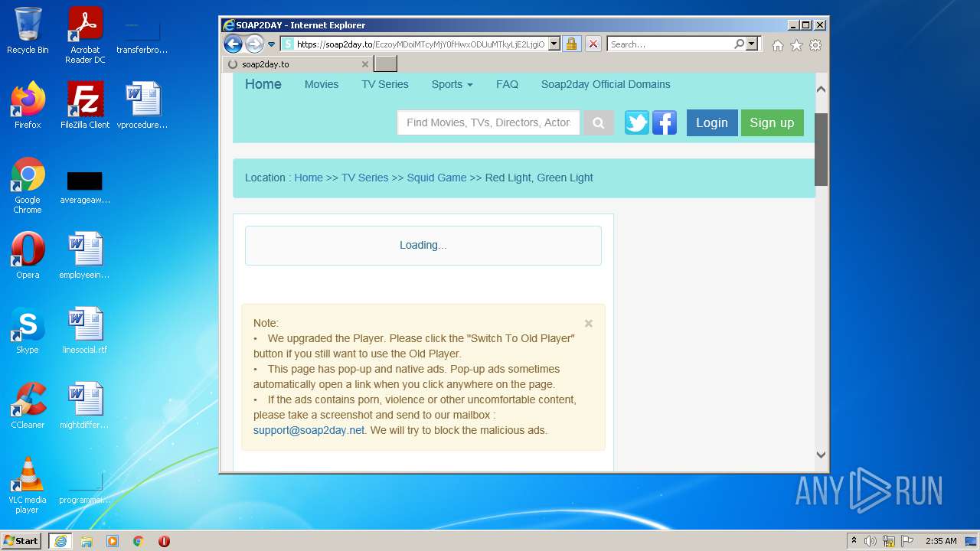Open the mightdiffer document icon
Screen dimensions: 980x551
pos(85,406)
